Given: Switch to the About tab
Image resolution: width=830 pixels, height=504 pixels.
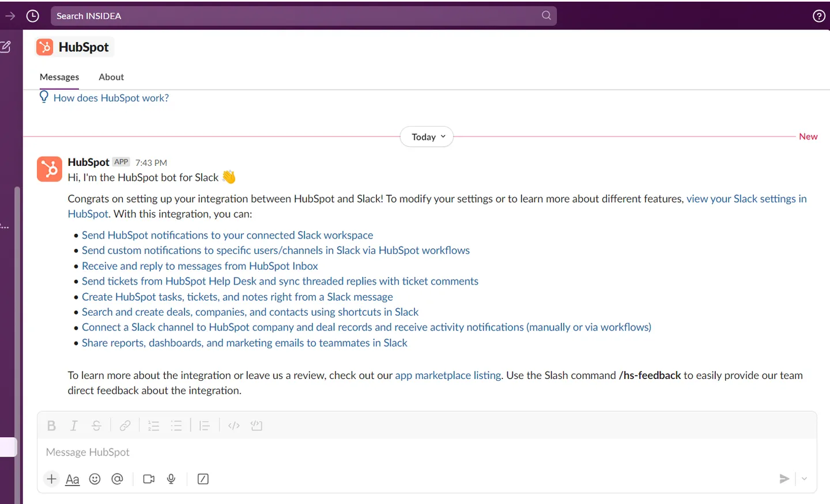Looking at the screenshot, I should [111, 77].
